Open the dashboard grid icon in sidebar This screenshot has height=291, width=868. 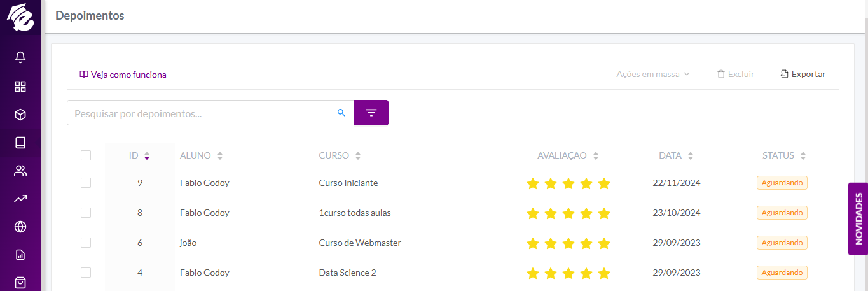[x=20, y=87]
